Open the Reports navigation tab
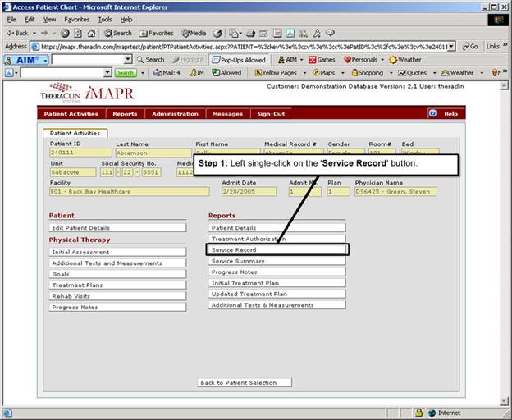Image resolution: width=512 pixels, height=420 pixels. [x=125, y=114]
